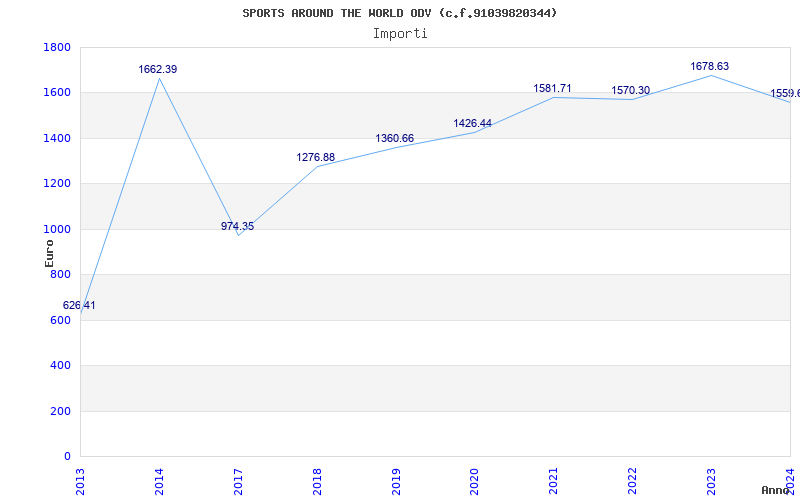The image size is (800, 500).
Task: Click the Euro y-axis title
Action: (49, 253)
